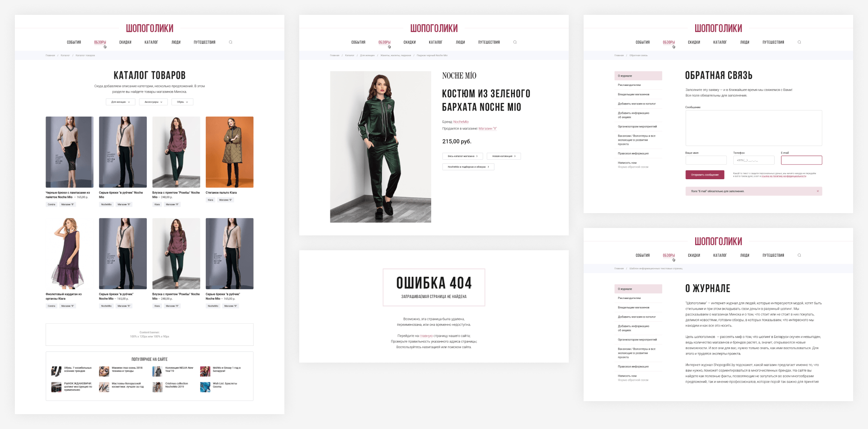Open the privacy policy link under the form
The image size is (868, 429).
[783, 176]
